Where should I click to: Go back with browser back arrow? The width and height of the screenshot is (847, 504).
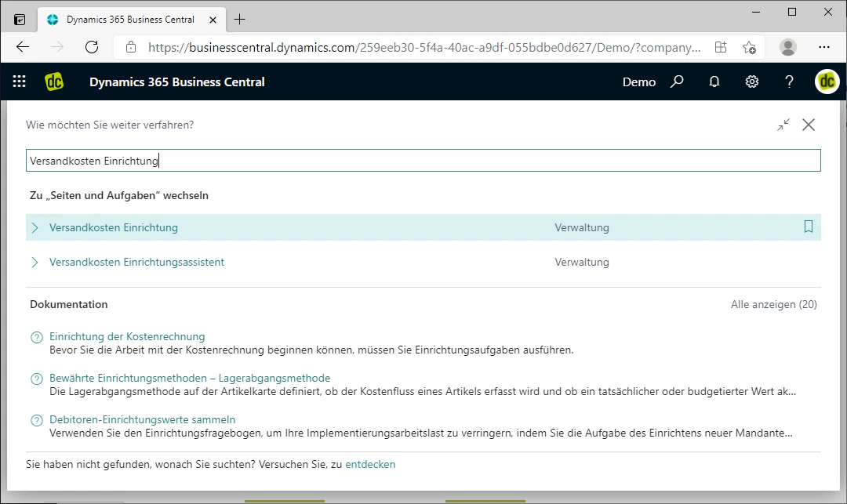23,48
